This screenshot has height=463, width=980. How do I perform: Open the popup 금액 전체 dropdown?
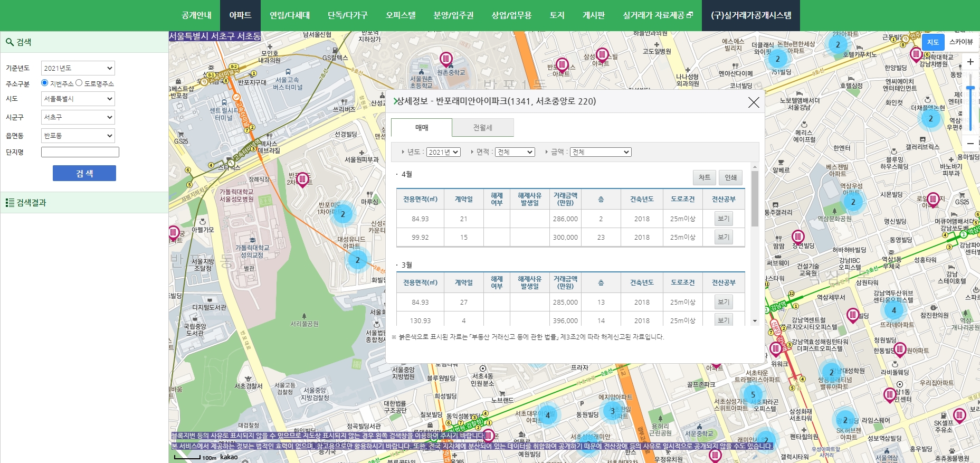pyautogui.click(x=601, y=152)
